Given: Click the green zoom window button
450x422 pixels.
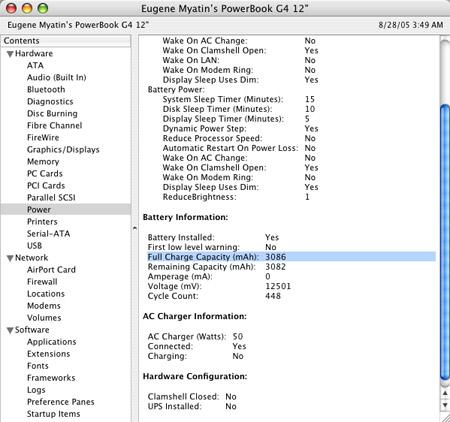Looking at the screenshot, I should 42,8.
